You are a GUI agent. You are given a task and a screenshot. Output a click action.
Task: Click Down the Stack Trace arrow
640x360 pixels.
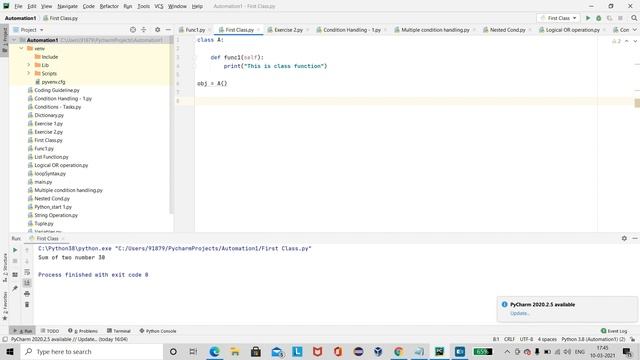(x=27, y=261)
